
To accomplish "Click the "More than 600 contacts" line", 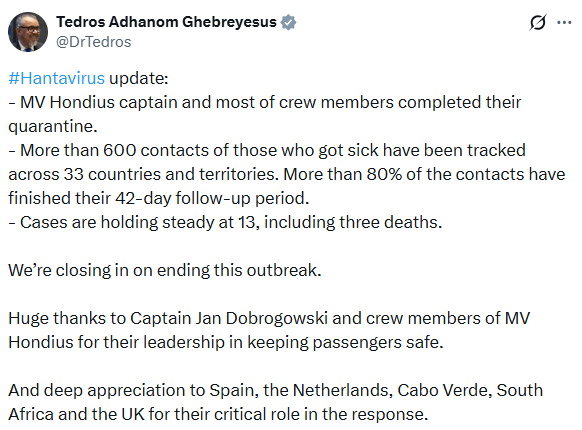I will coord(267,150).
